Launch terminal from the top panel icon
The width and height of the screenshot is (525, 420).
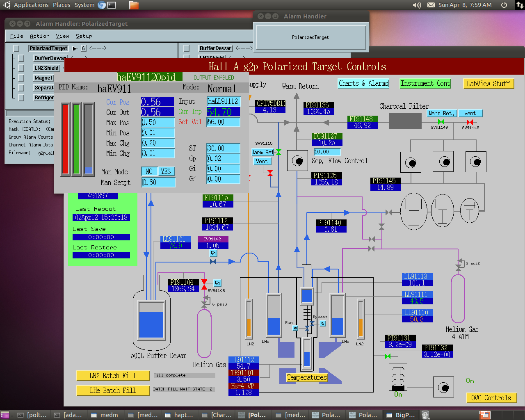(112, 5)
